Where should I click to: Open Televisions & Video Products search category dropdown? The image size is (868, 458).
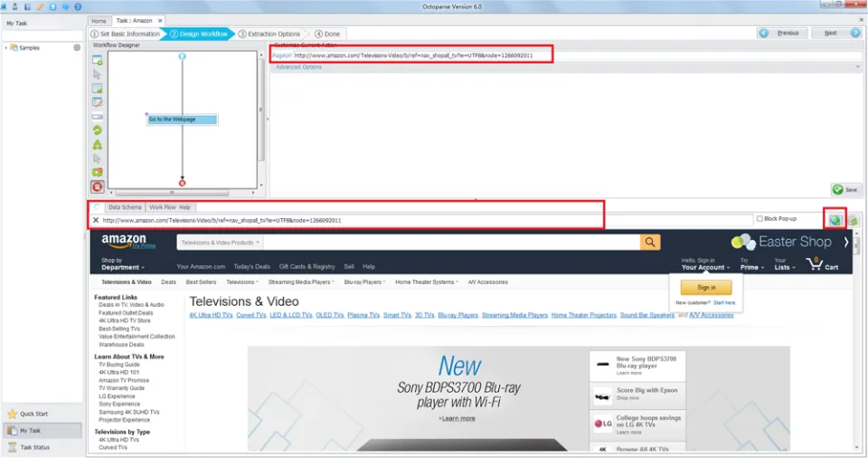pyautogui.click(x=221, y=243)
